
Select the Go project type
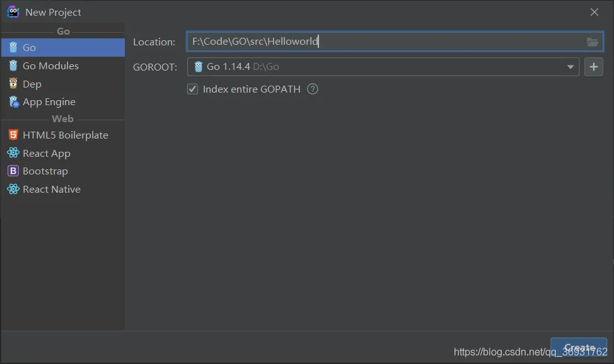coord(62,47)
